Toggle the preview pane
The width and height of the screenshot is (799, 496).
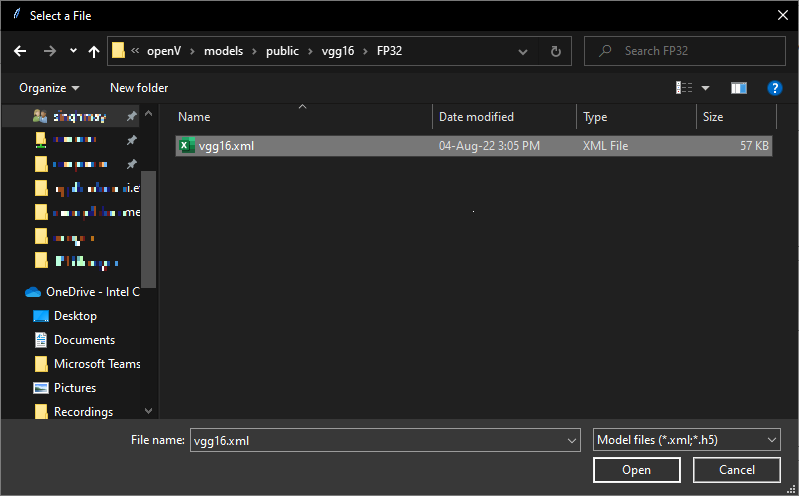[x=739, y=88]
